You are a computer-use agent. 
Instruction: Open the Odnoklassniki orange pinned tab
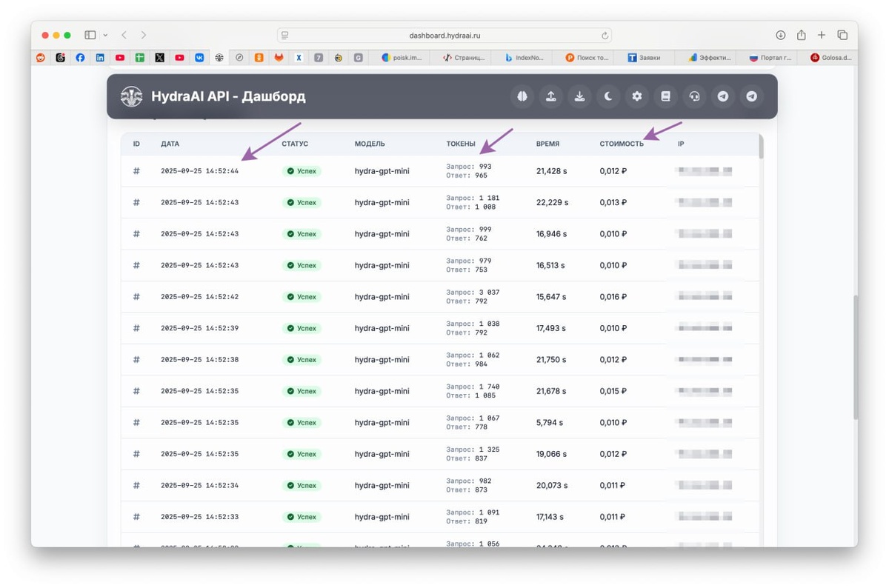click(259, 57)
